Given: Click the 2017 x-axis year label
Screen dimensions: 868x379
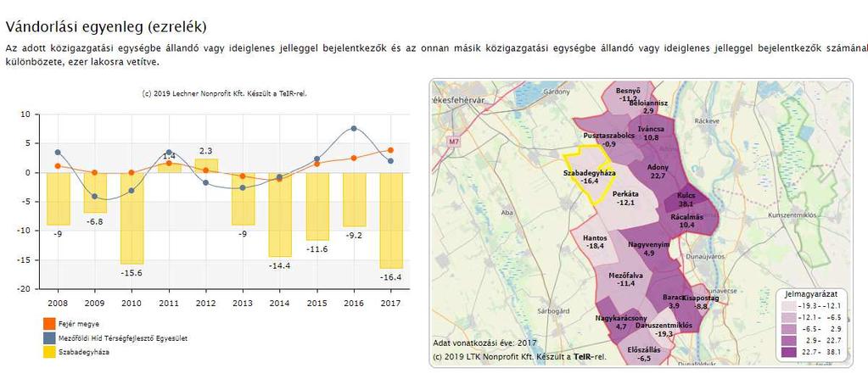Looking at the screenshot, I should pos(391,304).
